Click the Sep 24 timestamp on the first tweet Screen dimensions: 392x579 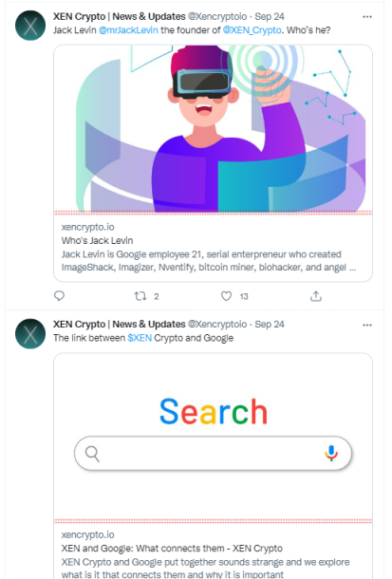tap(270, 17)
